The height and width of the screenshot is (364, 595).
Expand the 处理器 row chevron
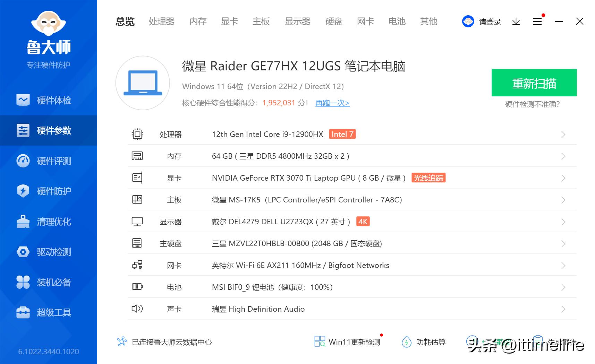point(563,135)
